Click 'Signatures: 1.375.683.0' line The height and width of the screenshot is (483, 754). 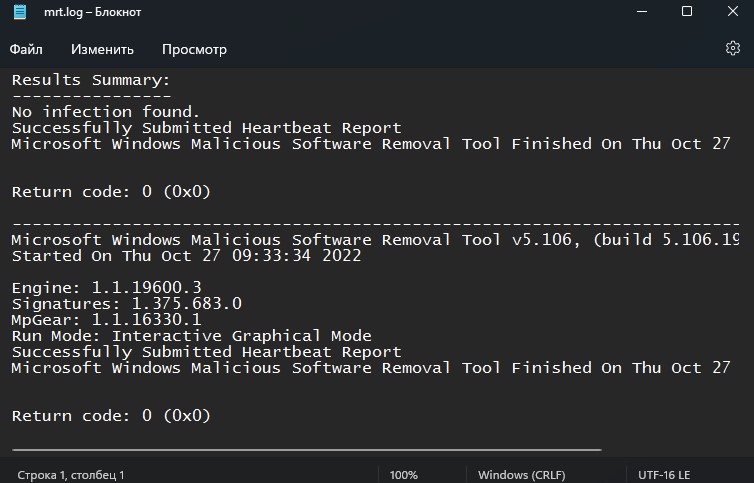126,304
